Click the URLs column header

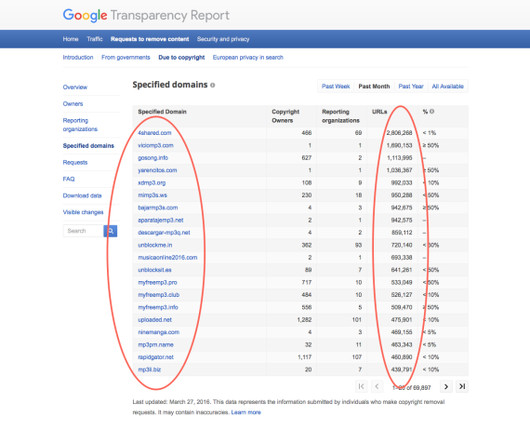coord(380,112)
